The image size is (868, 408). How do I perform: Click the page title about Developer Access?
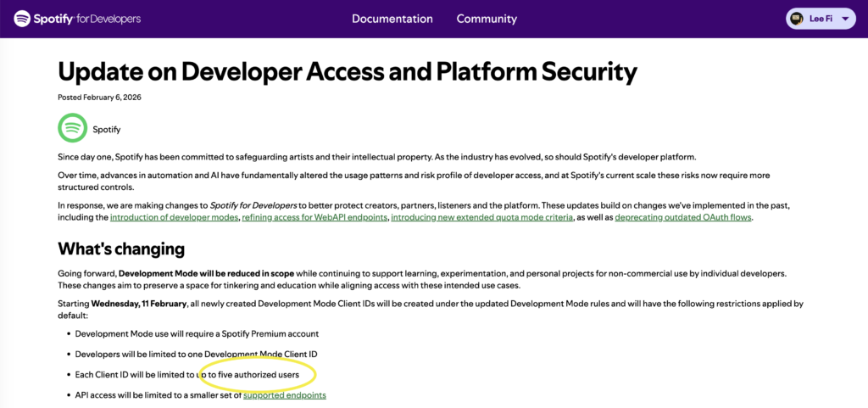347,72
